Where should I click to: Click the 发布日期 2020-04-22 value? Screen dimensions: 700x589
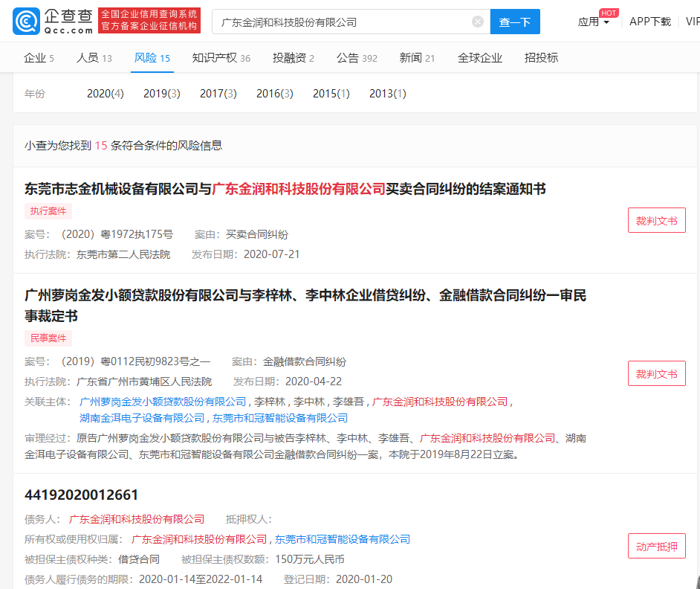pyautogui.click(x=314, y=382)
